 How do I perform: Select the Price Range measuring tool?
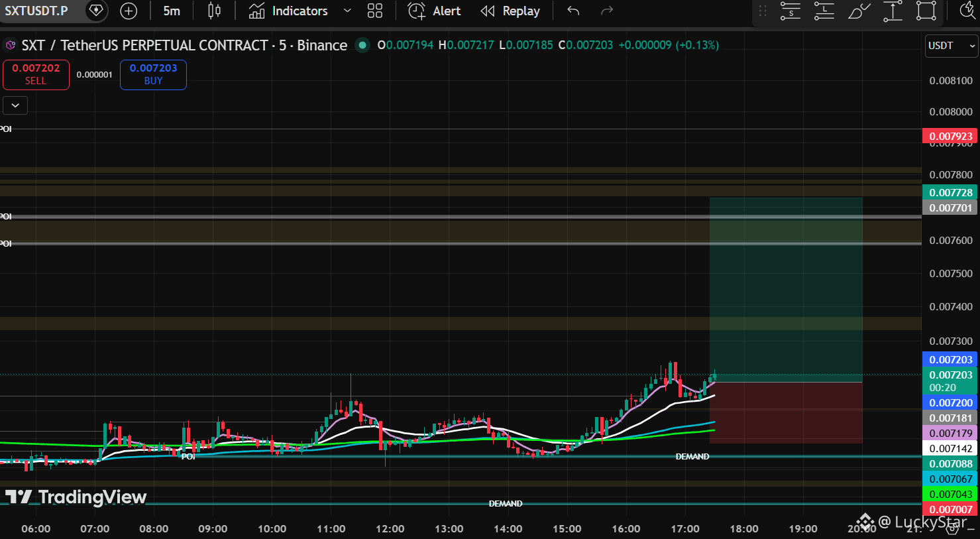pyautogui.click(x=893, y=11)
